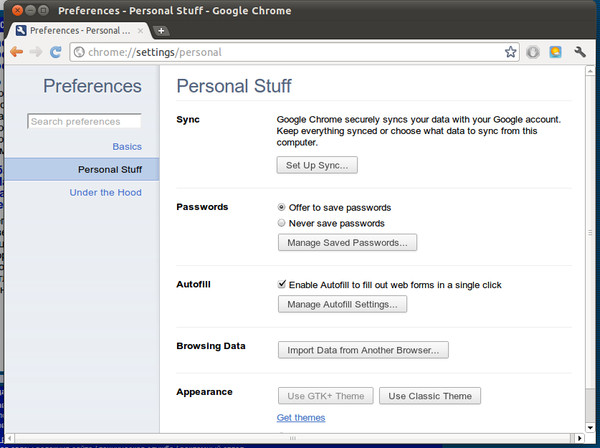Bookmark this page with the star
The width and height of the screenshot is (600, 448).
coord(510,52)
